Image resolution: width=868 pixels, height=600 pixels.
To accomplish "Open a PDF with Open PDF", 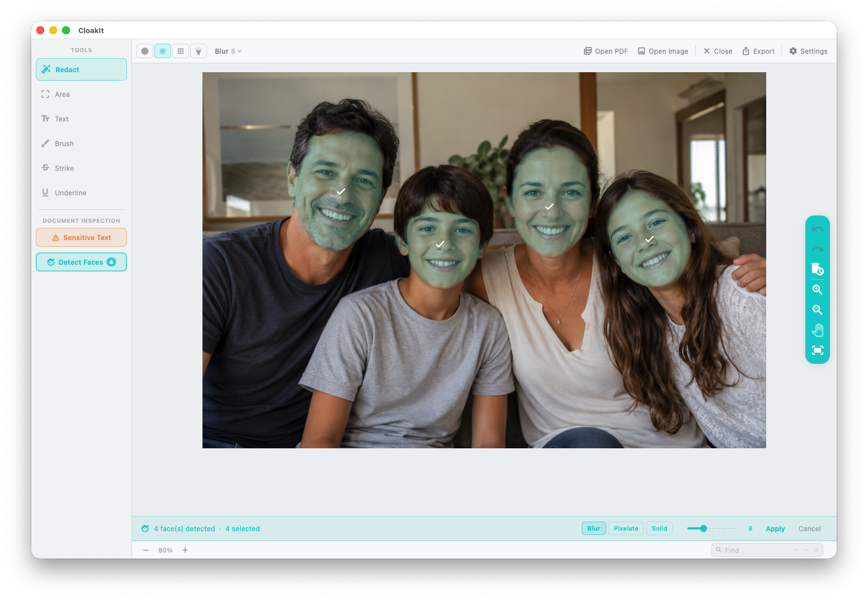I will click(606, 51).
